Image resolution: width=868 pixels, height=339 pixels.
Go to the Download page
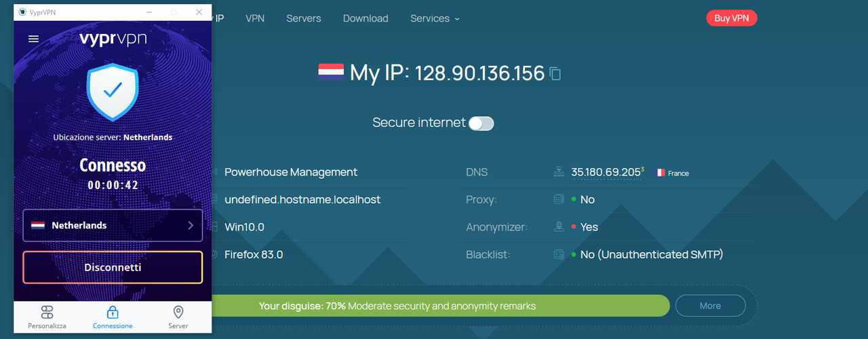pyautogui.click(x=366, y=18)
